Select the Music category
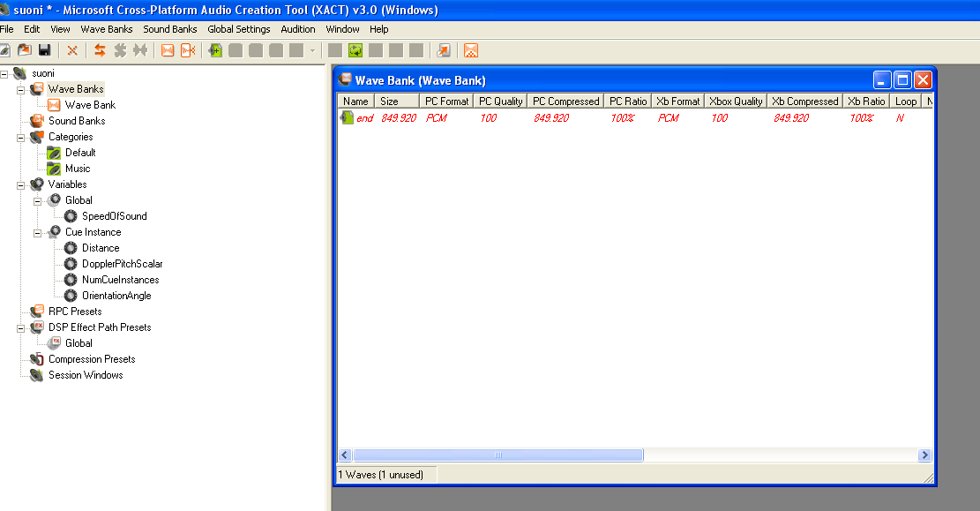The image size is (980, 511). (78, 169)
